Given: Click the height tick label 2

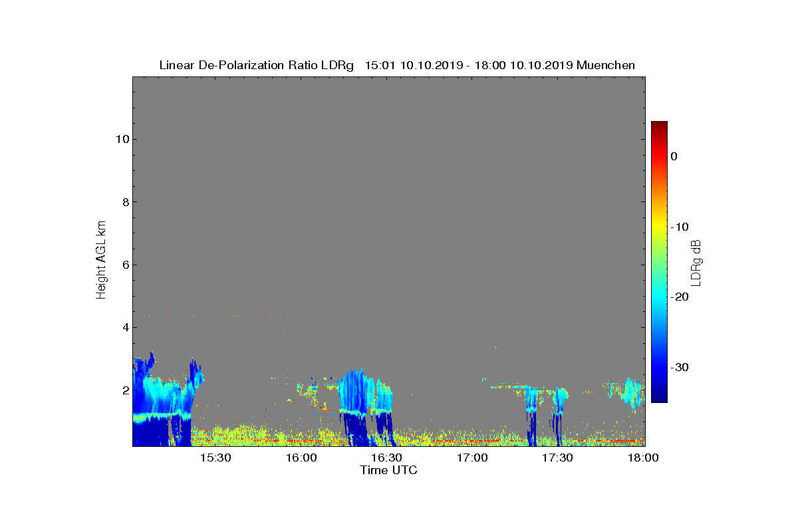Looking at the screenshot, I should coord(124,390).
